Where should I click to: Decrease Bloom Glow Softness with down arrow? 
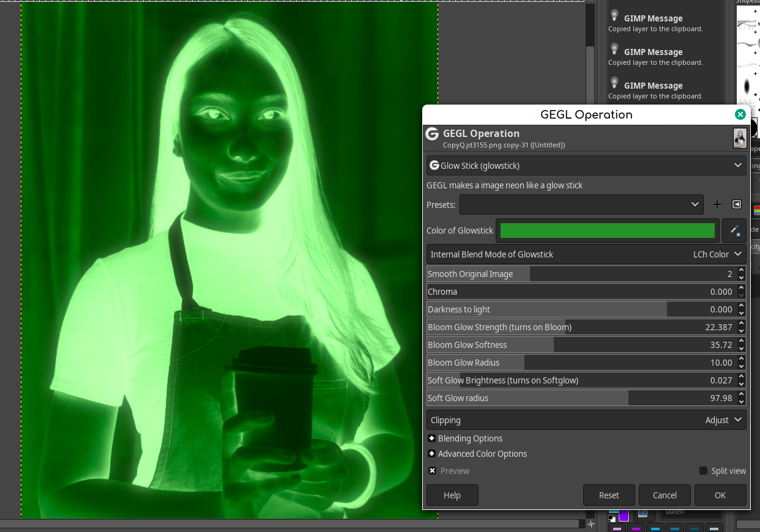pos(741,349)
